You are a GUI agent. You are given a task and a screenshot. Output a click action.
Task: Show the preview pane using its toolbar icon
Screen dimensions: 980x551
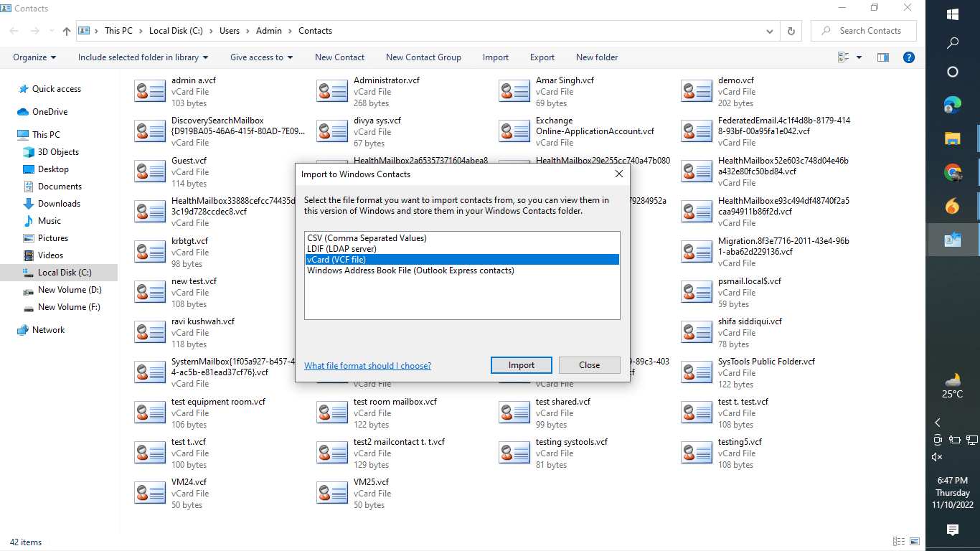point(882,57)
